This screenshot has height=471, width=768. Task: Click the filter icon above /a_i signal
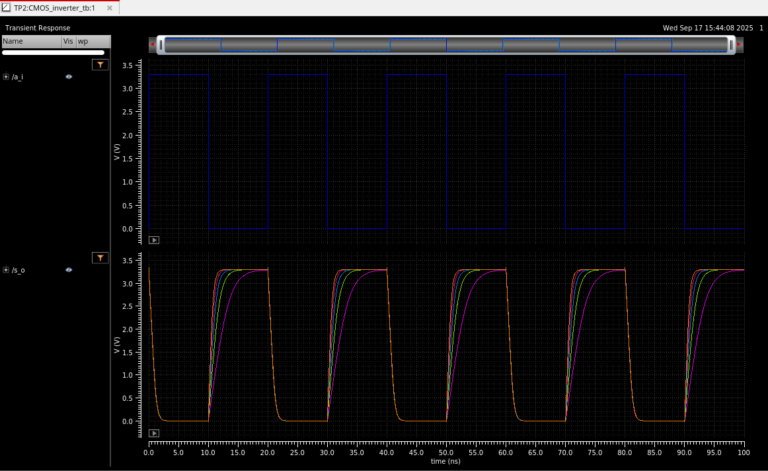pyautogui.click(x=100, y=64)
